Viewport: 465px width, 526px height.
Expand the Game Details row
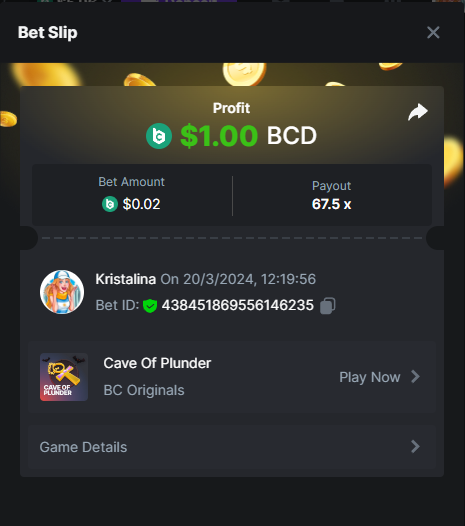click(x=232, y=447)
